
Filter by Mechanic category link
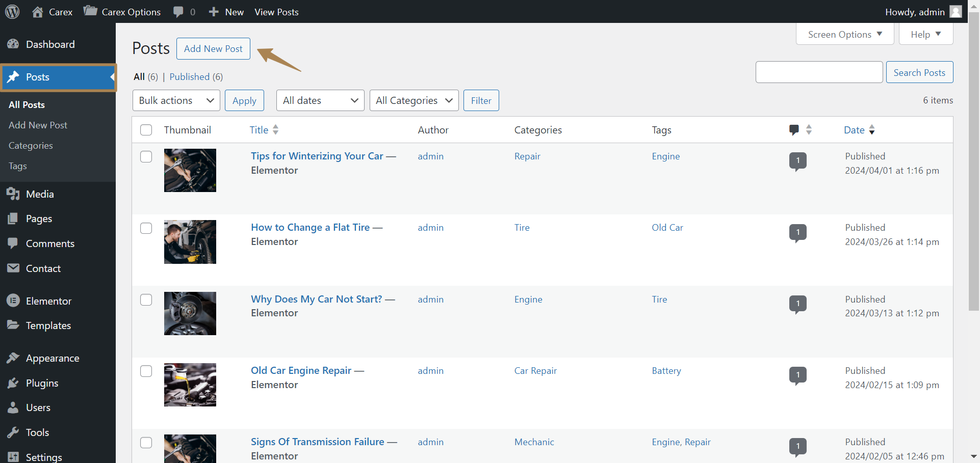point(534,442)
